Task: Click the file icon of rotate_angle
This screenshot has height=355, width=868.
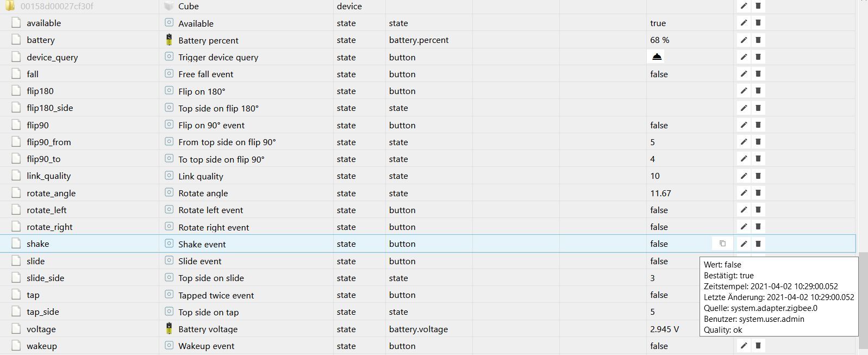Action: pyautogui.click(x=16, y=193)
